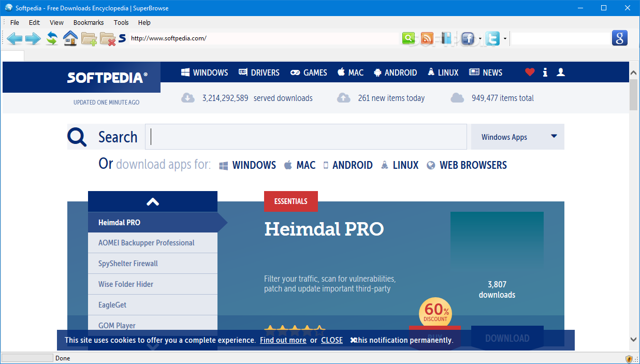Click the CLOSE cookie notification link

click(332, 340)
